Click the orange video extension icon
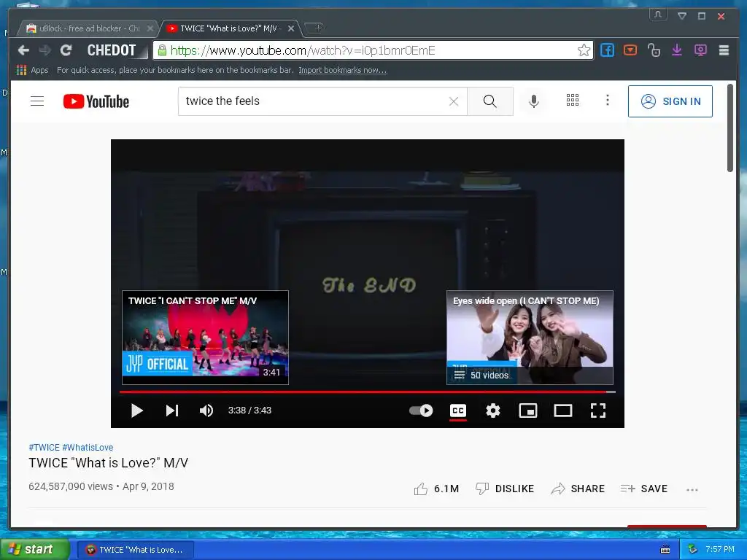 [630, 50]
